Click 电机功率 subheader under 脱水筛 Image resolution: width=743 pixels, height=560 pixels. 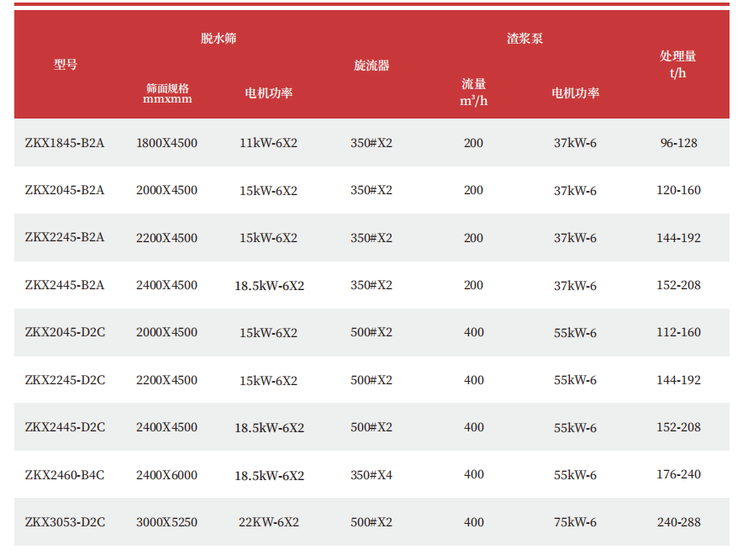(x=268, y=92)
